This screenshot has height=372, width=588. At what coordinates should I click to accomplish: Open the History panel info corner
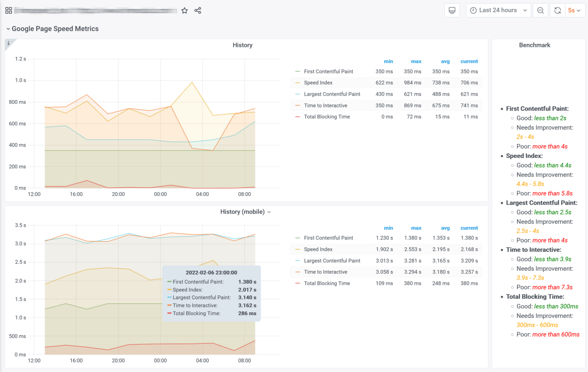pyautogui.click(x=9, y=43)
